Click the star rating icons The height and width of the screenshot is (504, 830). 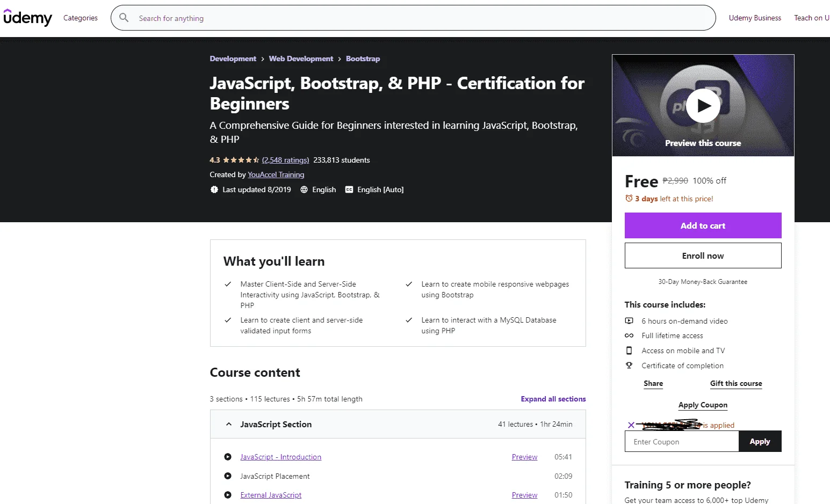click(x=241, y=160)
